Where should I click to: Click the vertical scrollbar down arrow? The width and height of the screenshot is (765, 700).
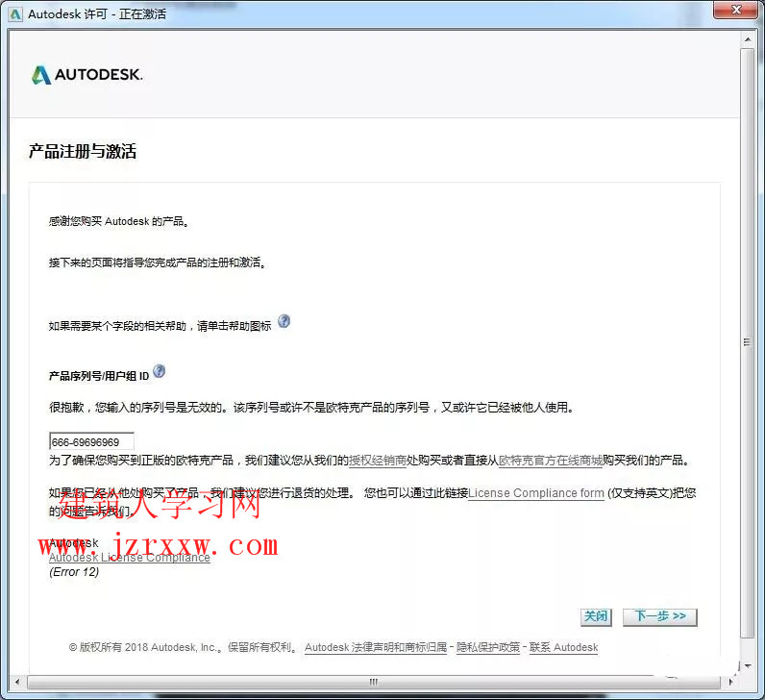[x=748, y=665]
